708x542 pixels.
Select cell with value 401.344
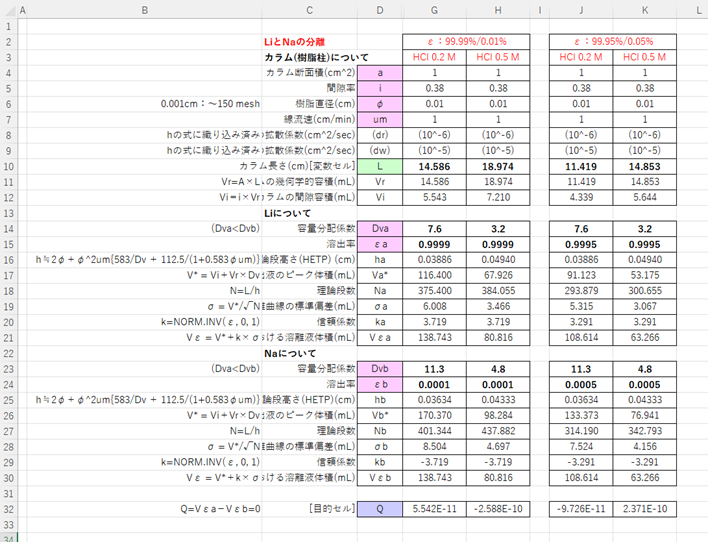coord(434,431)
